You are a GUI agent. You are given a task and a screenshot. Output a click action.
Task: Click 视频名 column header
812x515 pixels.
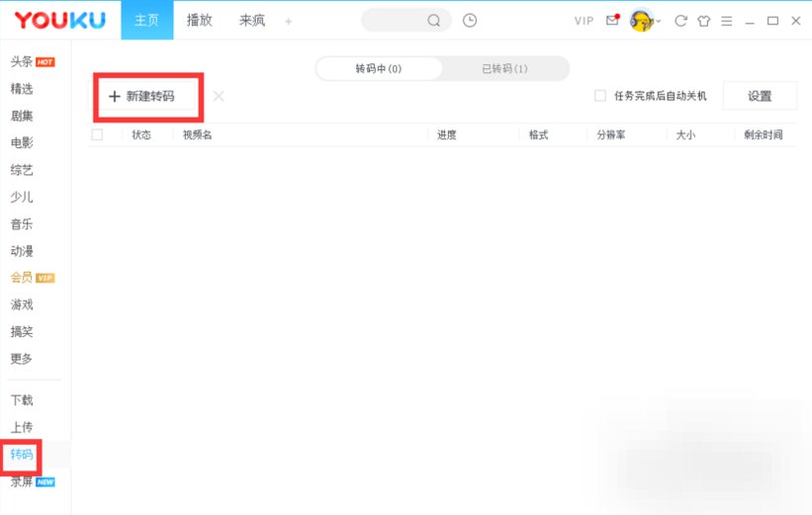[x=197, y=134]
